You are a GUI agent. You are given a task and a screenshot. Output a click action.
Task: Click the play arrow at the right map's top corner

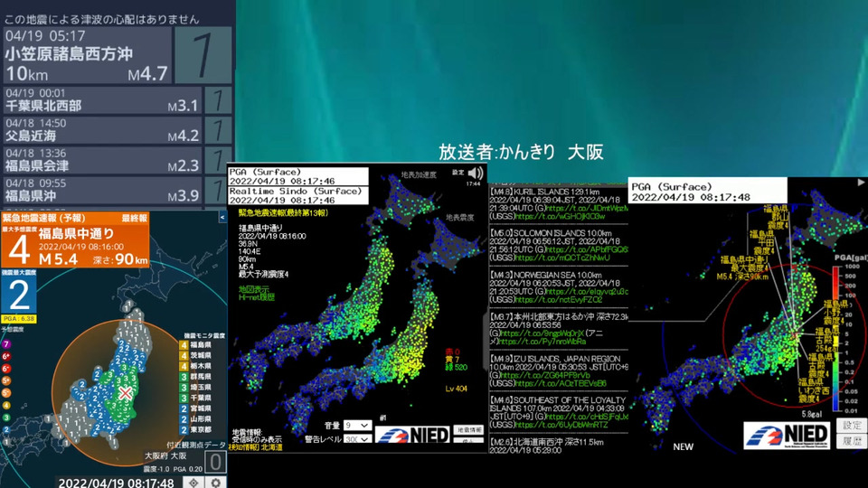[861, 182]
